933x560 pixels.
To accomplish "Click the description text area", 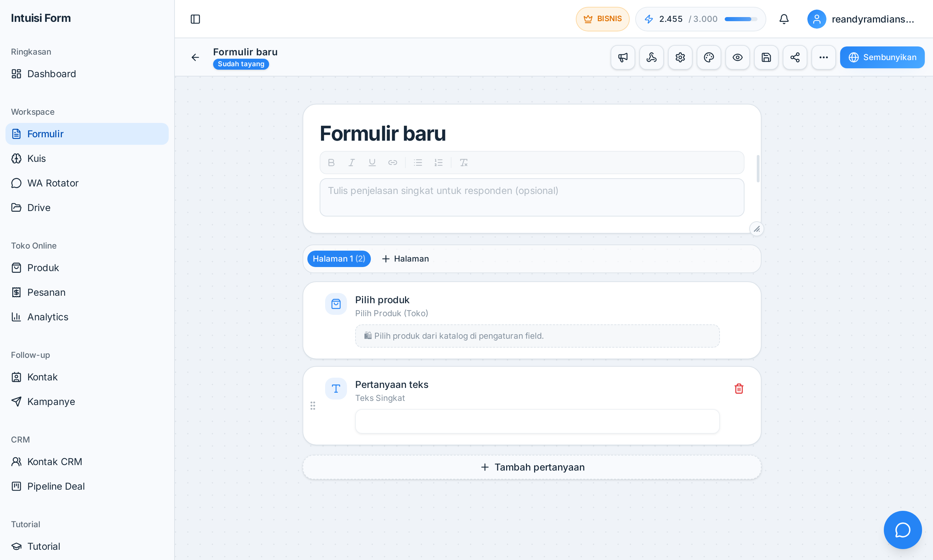I will point(532,197).
